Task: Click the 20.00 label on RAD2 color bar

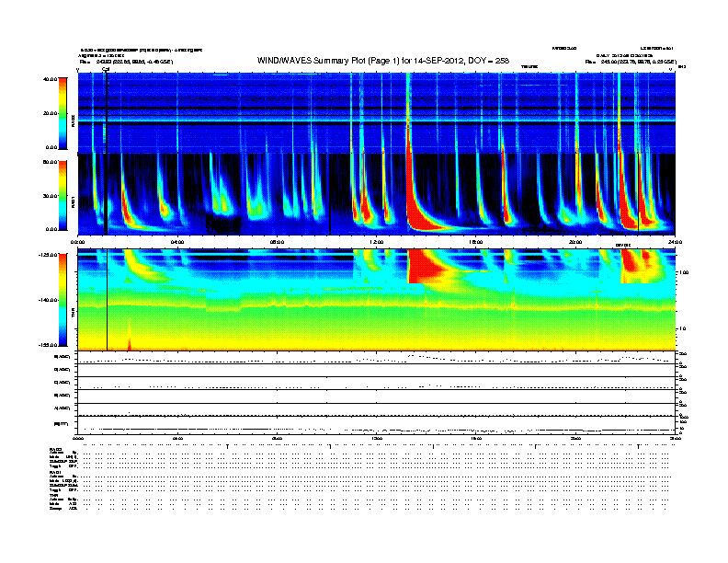Action: pyautogui.click(x=50, y=113)
